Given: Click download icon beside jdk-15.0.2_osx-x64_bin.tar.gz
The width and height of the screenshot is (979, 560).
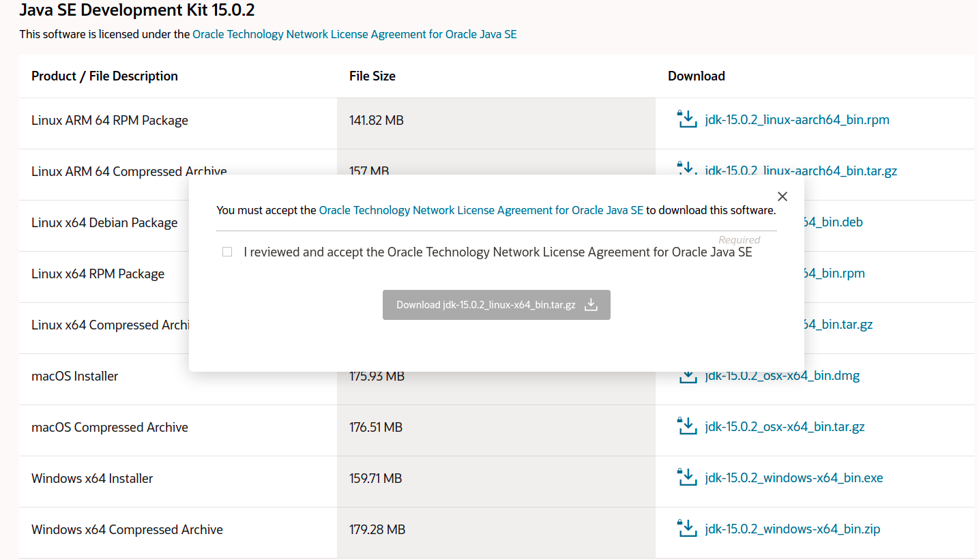Looking at the screenshot, I should tap(686, 426).
